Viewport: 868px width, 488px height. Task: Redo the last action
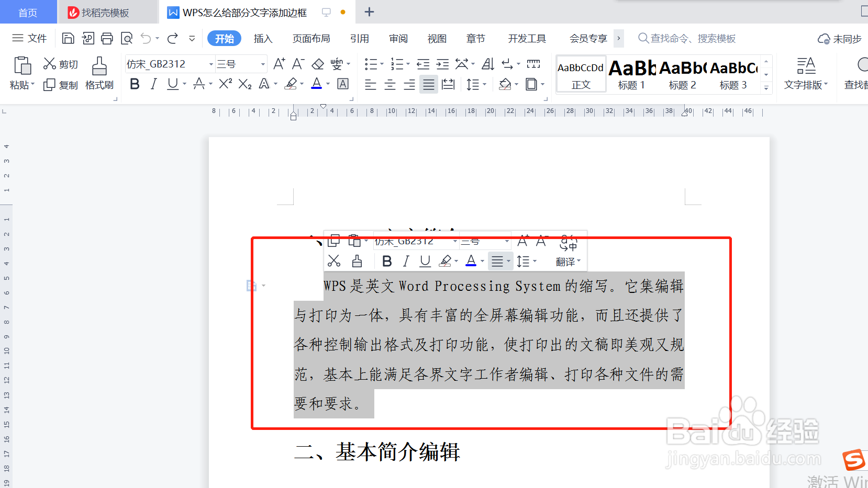tap(173, 38)
